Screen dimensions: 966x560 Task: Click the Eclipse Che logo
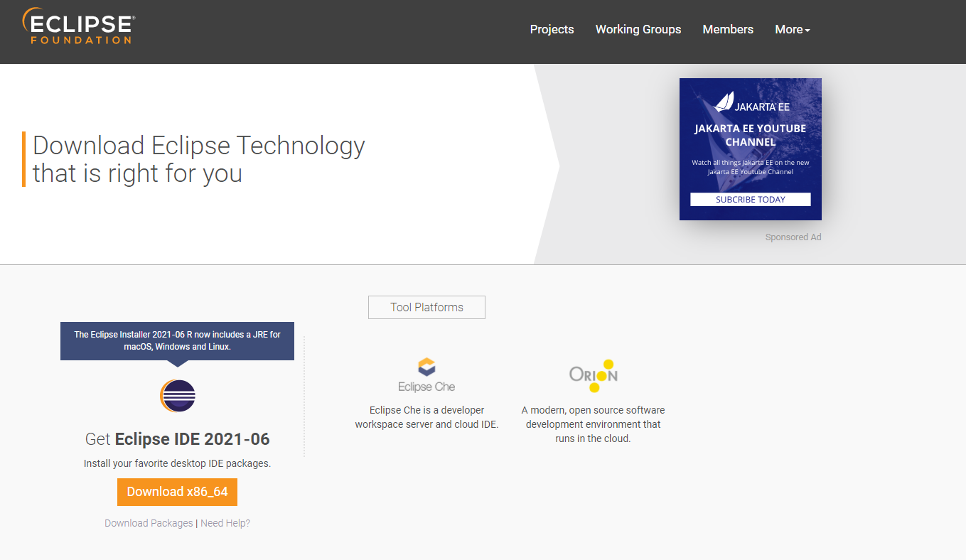click(426, 375)
